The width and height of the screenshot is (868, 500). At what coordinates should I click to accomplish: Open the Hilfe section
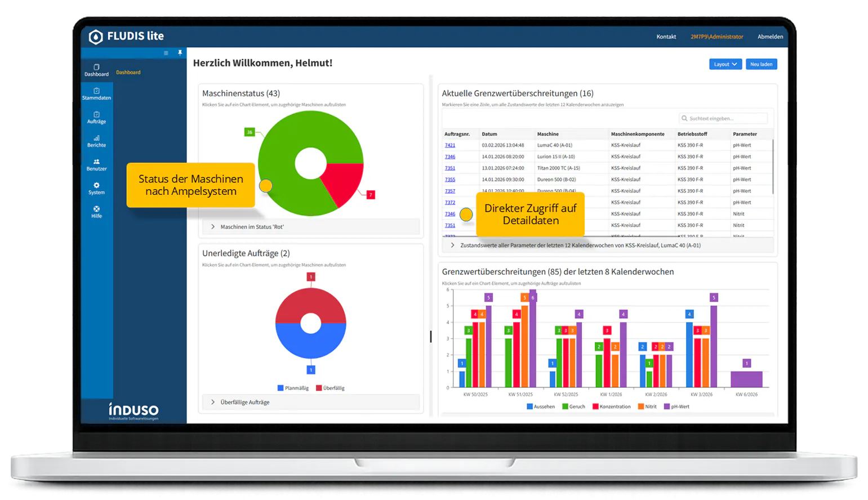coord(96,212)
